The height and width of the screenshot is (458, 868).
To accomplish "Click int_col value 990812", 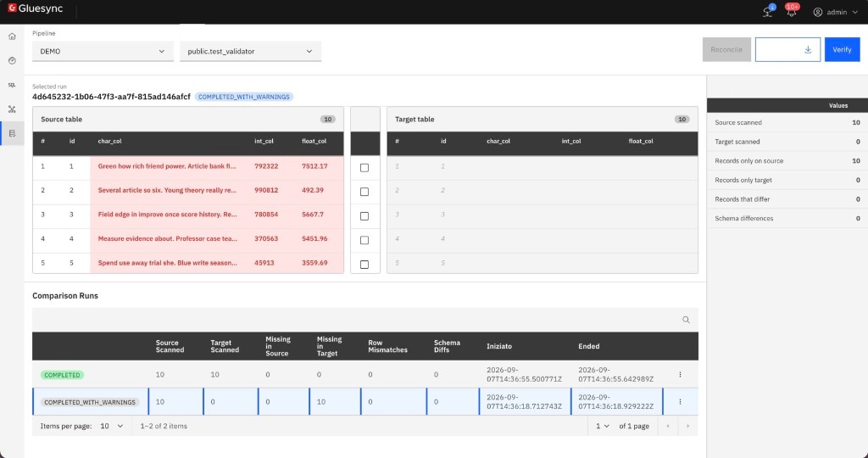I will click(266, 190).
